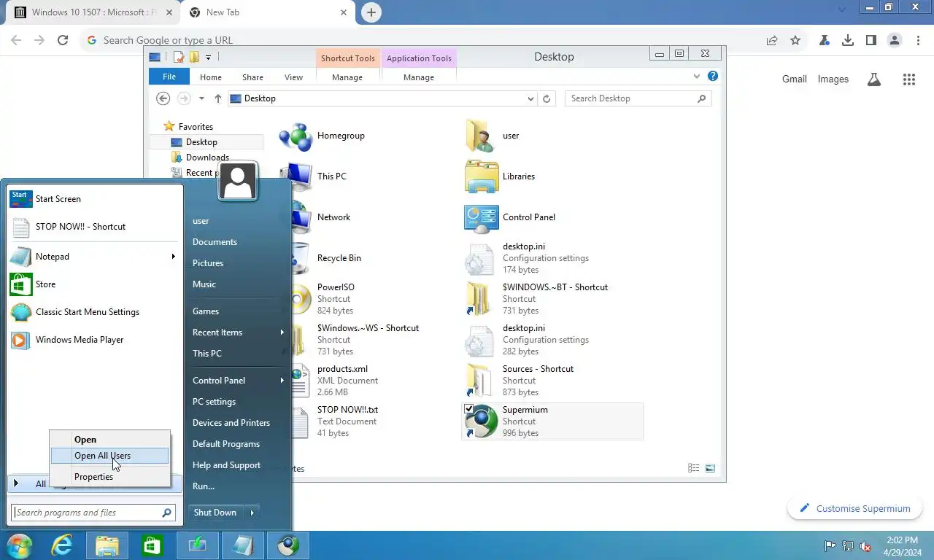Open the address bar history dropdown
The height and width of the screenshot is (560, 934).
(530, 98)
